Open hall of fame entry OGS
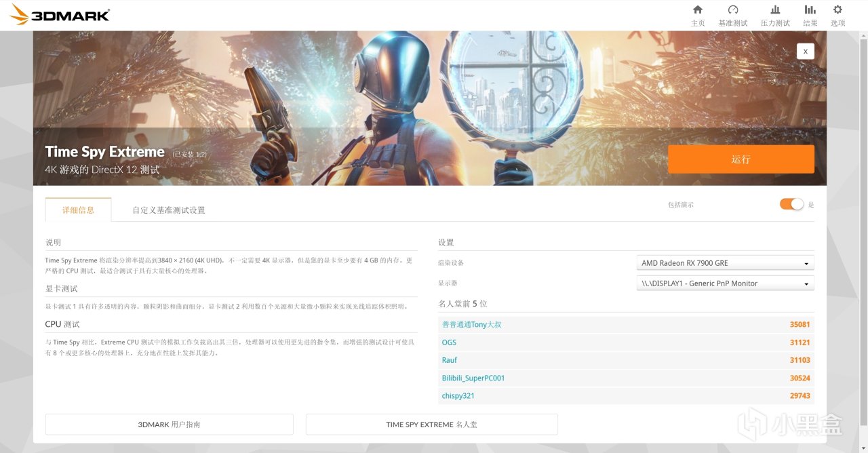 click(449, 342)
